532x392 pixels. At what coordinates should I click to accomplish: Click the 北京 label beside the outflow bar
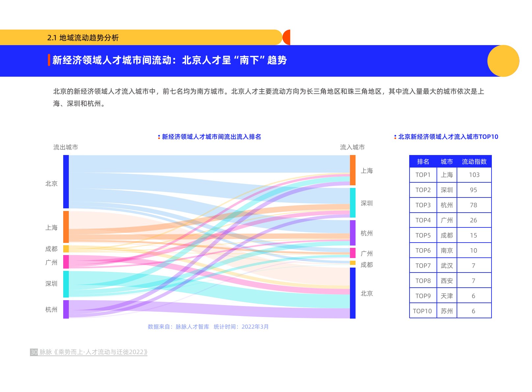[x=51, y=183]
